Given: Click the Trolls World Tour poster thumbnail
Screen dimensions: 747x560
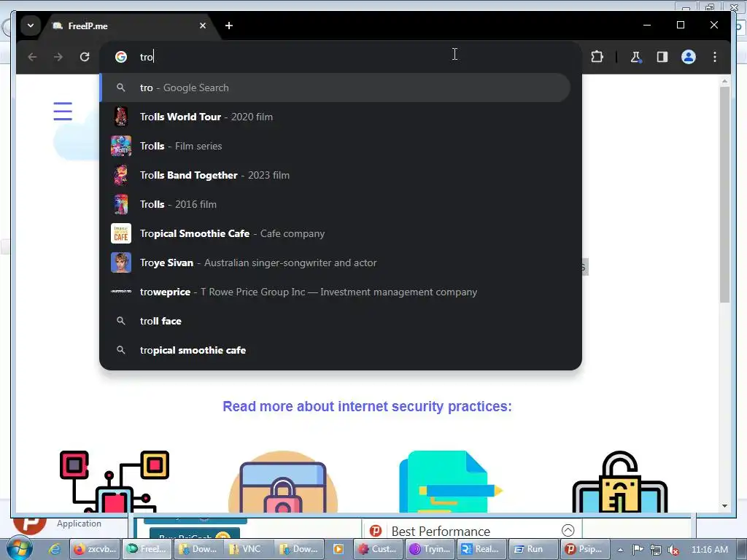Looking at the screenshot, I should coord(121,117).
